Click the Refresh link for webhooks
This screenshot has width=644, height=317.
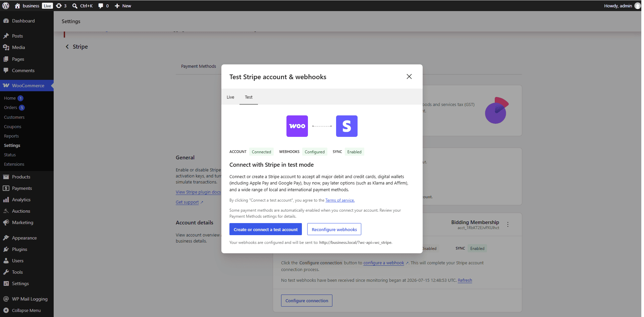(465, 280)
